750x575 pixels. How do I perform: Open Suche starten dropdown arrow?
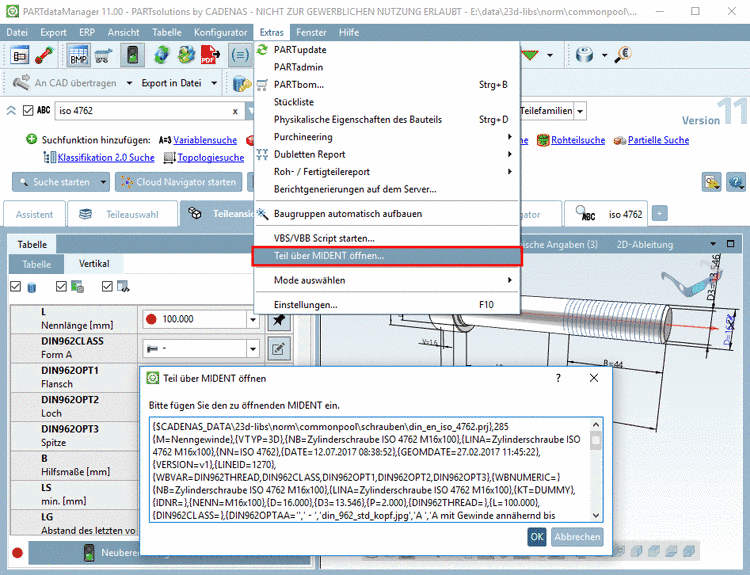(x=103, y=182)
